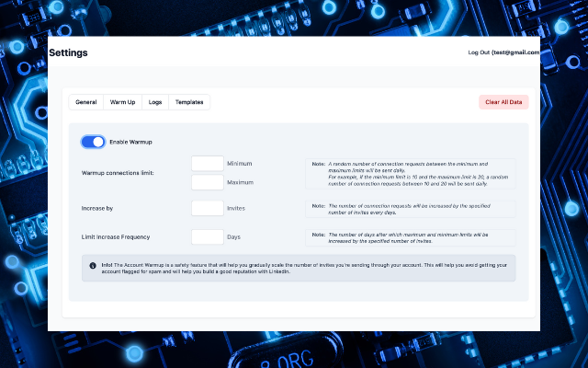Click the Account Warmup info message text
Screen dimensions: 588x368
tap(304, 268)
